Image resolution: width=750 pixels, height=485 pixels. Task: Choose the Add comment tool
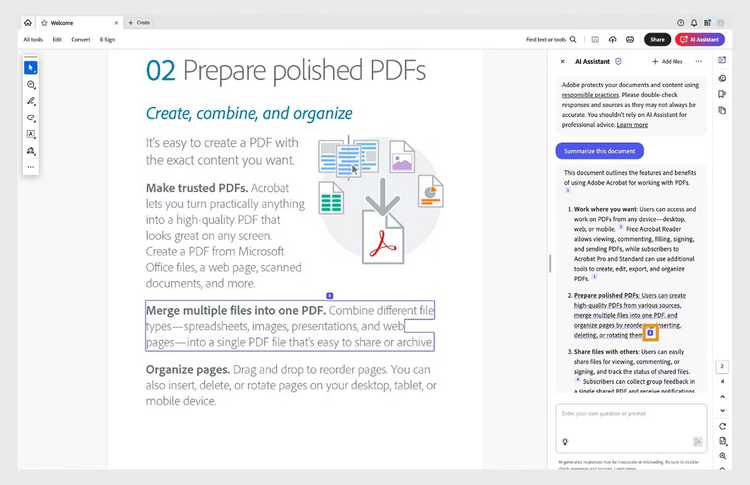point(31,85)
